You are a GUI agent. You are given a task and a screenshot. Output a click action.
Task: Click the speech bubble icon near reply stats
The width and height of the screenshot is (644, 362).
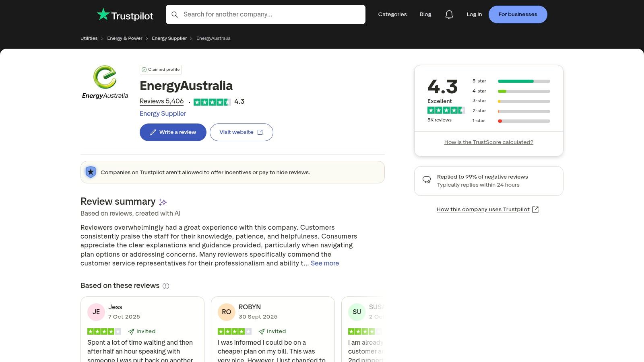click(427, 180)
